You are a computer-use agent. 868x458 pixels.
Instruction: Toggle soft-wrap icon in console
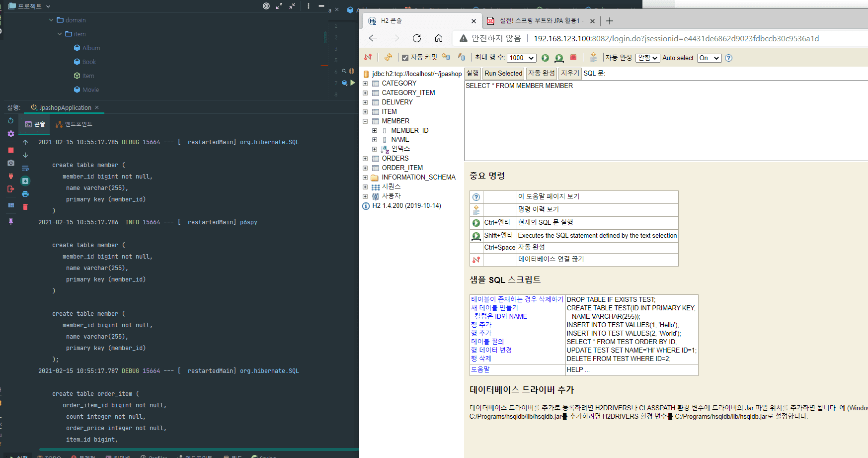(x=25, y=168)
